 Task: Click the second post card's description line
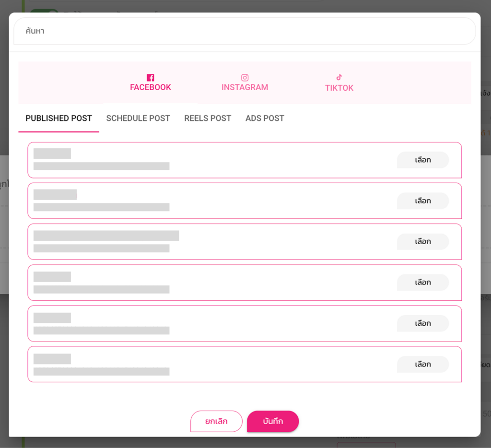101,207
